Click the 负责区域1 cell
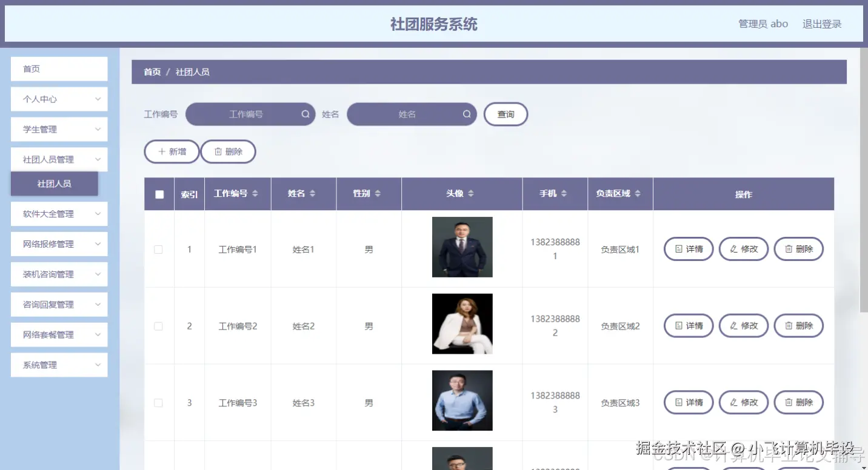The width and height of the screenshot is (868, 470). tap(620, 250)
